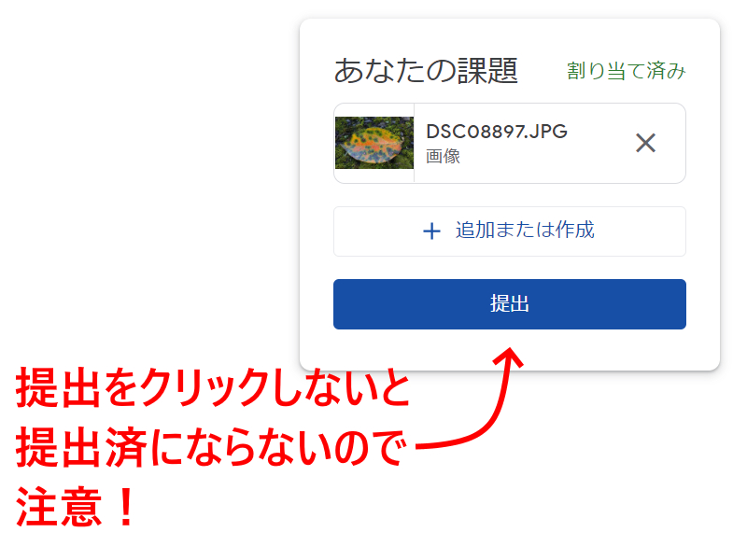The height and width of the screenshot is (560, 747).
Task: Select the red text 提出をクリックしないと
Action: tap(213, 386)
